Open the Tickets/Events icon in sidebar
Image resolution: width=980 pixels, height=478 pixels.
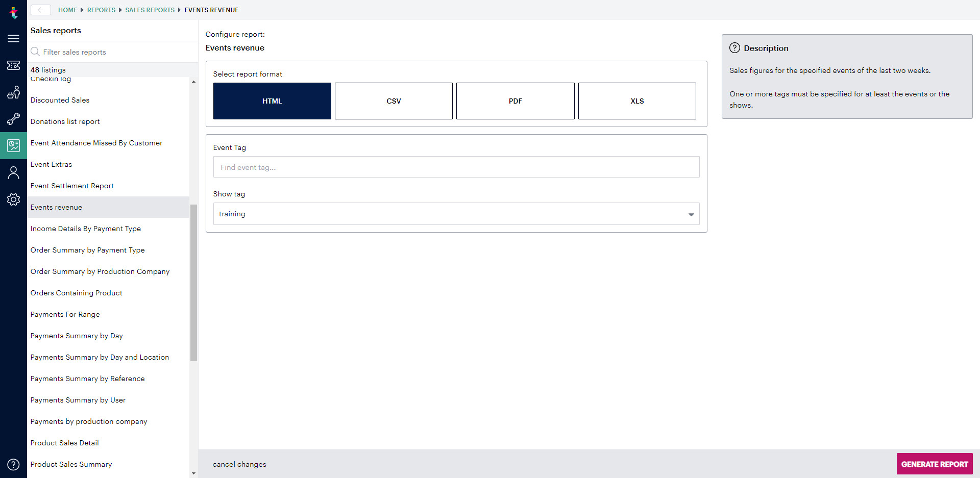pyautogui.click(x=14, y=65)
